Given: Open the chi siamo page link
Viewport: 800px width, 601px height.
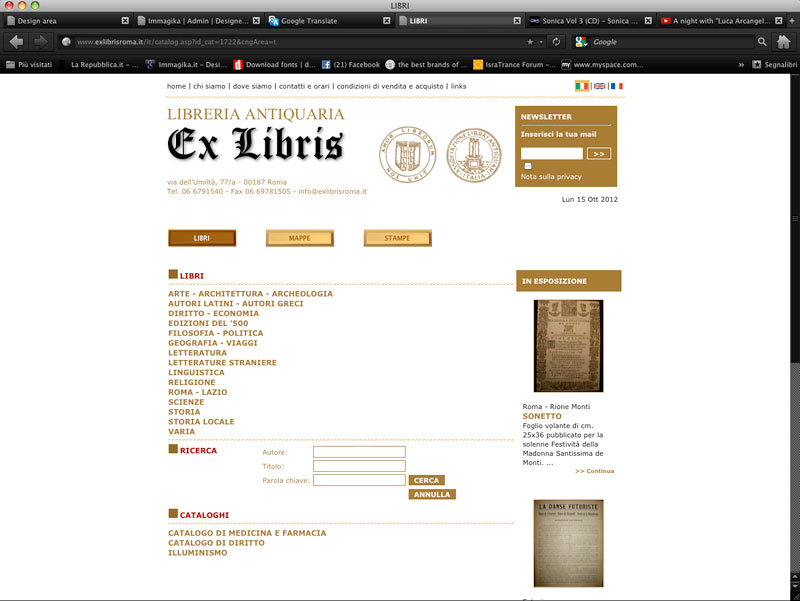Looking at the screenshot, I should [x=209, y=86].
